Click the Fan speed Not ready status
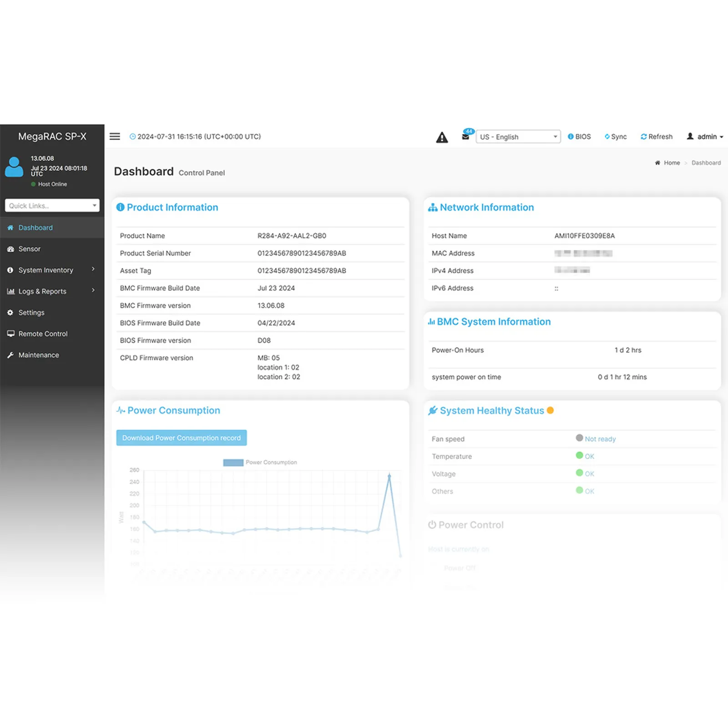 pos(600,439)
